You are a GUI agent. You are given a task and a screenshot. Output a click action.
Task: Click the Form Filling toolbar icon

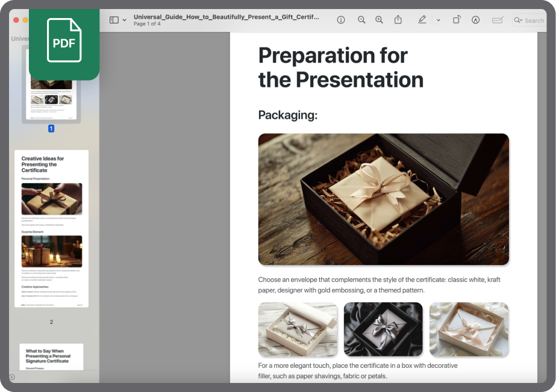click(498, 20)
